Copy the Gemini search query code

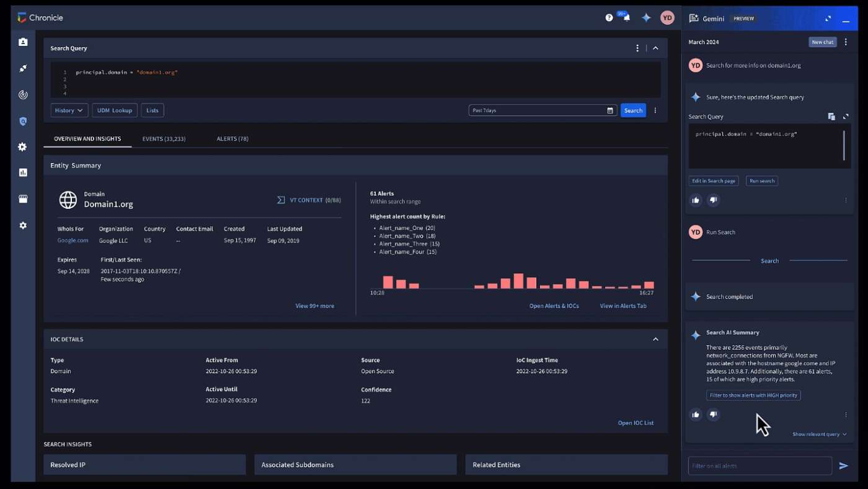831,117
